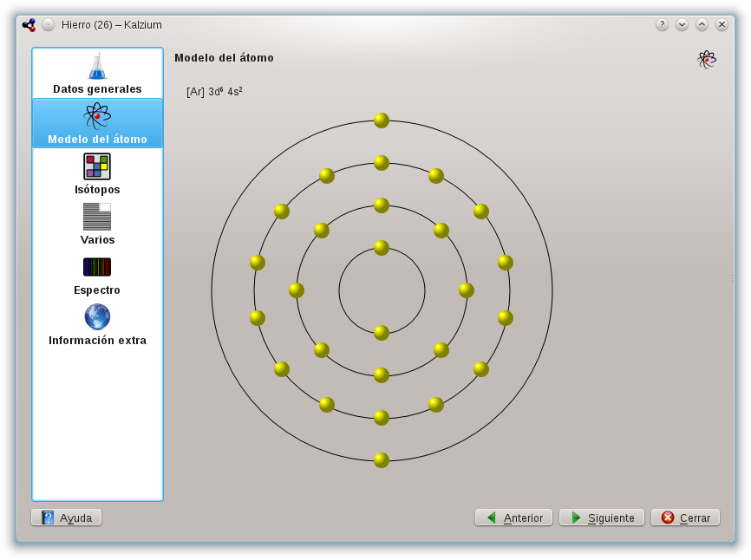This screenshot has width=751, height=560.
Task: Click the bottom electron on the innermost shell
Action: coord(382,333)
